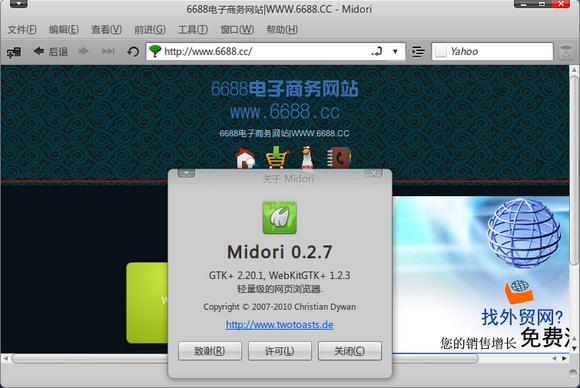Open the 查看(V) menu
Viewport: 580px width, 388px height.
point(107,30)
